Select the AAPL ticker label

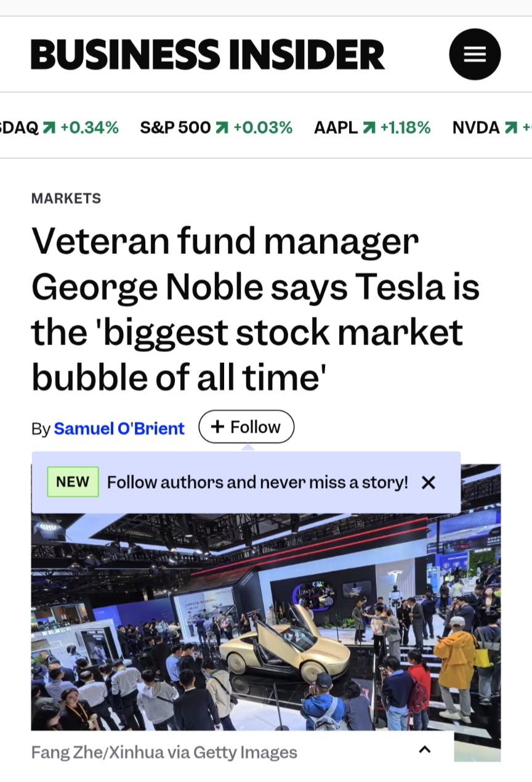coord(336,128)
